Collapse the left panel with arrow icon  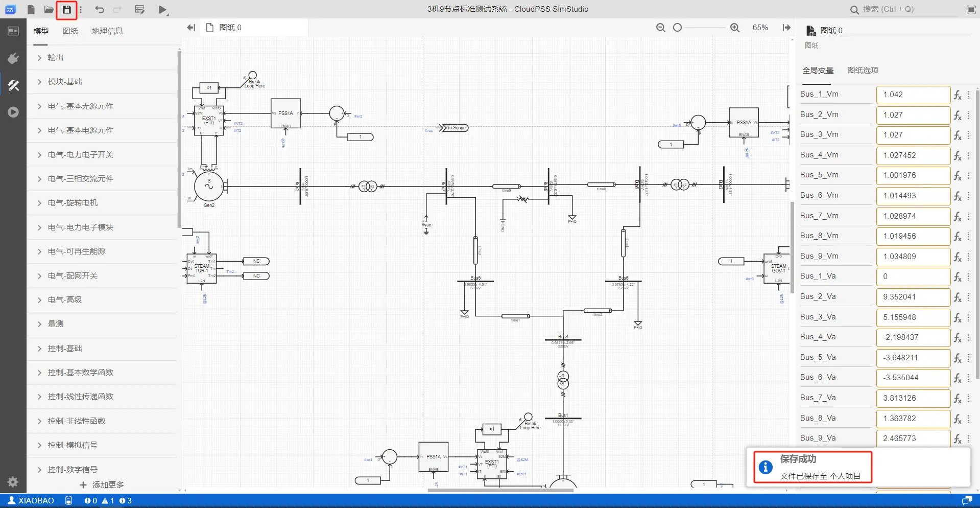pyautogui.click(x=191, y=28)
